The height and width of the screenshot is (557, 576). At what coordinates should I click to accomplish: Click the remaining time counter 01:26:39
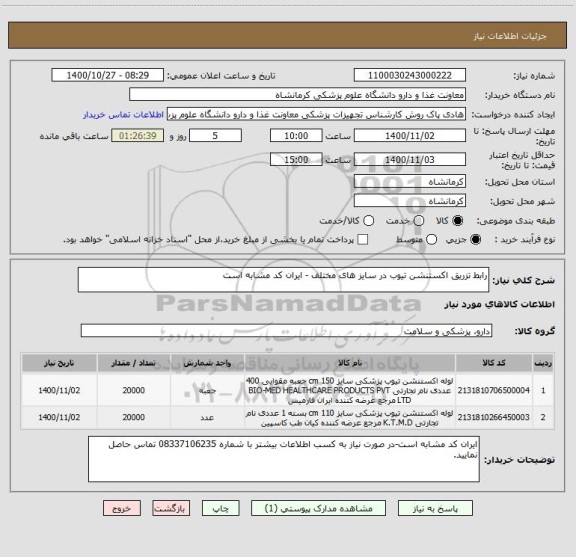point(138,136)
